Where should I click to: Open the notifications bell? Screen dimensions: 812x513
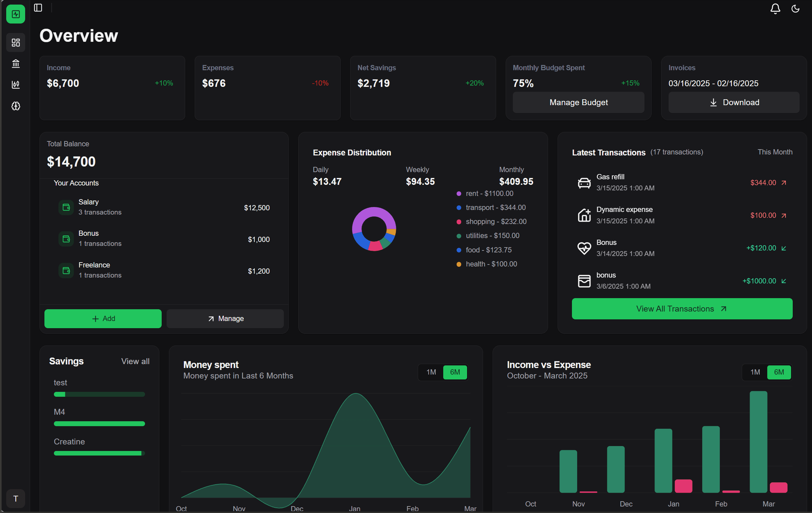775,9
